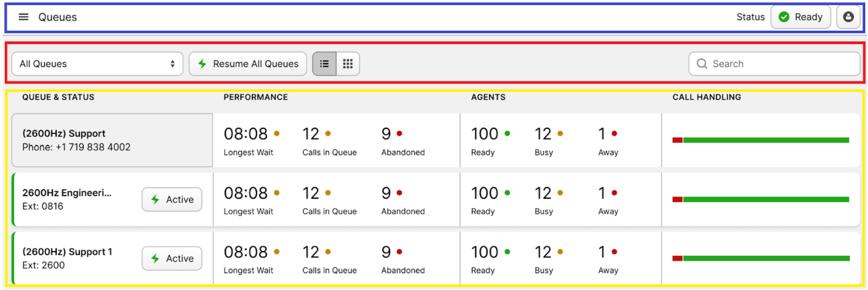The image size is (868, 290).
Task: Click lightning icon in 2600Hz Engineering Active button
Action: (155, 199)
